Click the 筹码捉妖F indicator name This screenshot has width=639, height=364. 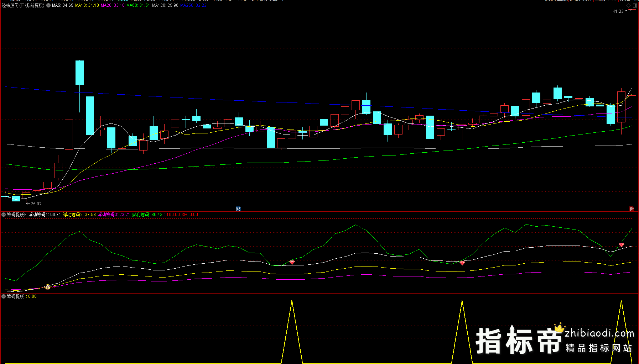pyautogui.click(x=17, y=215)
